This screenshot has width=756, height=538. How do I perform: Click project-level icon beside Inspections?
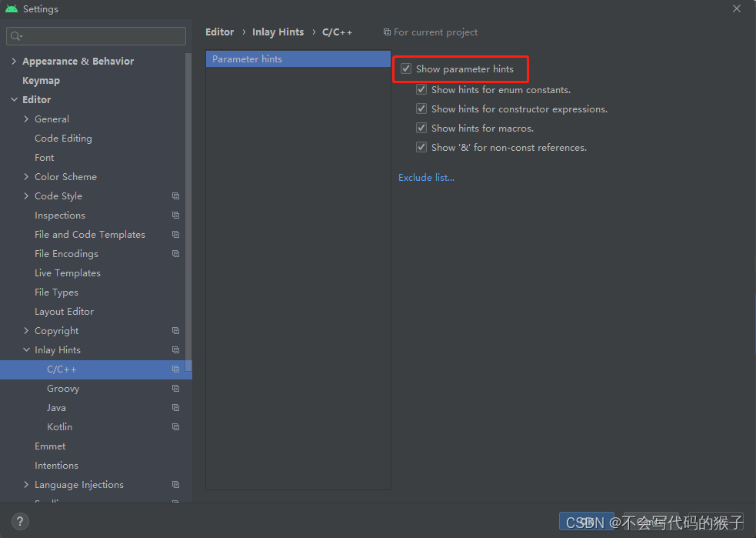[175, 216]
